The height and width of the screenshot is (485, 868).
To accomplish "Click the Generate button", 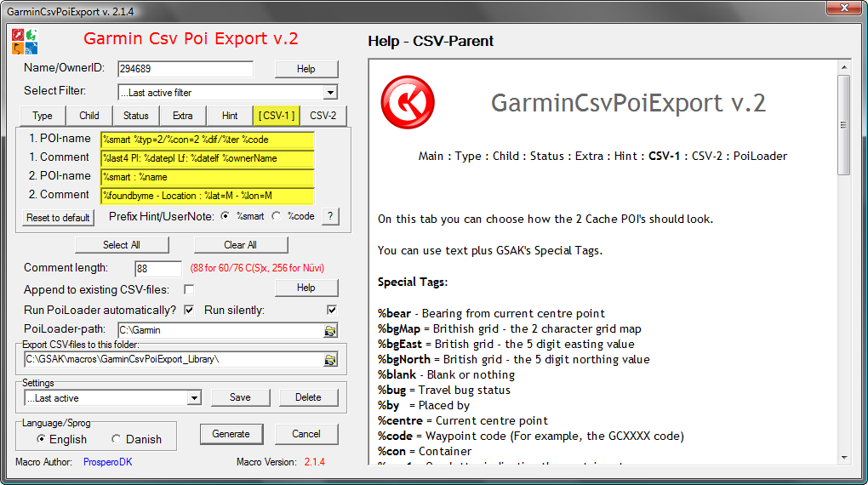I will 231,434.
